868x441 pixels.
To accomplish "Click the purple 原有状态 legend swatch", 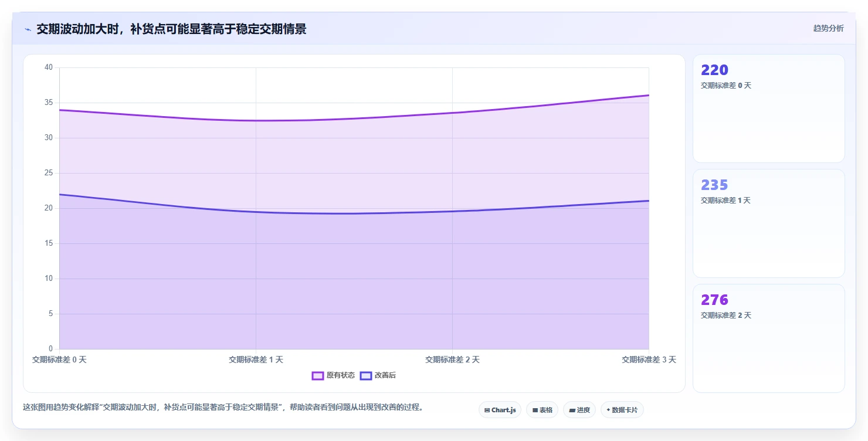I will tap(318, 375).
